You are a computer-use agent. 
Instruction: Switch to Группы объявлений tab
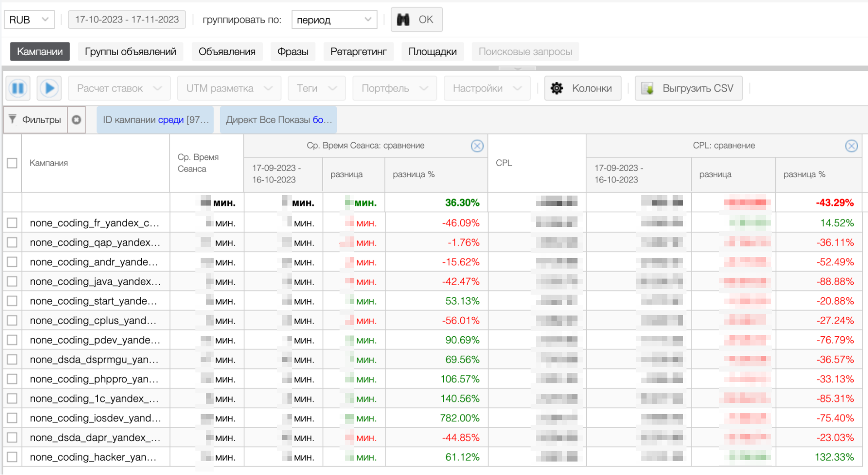point(130,52)
